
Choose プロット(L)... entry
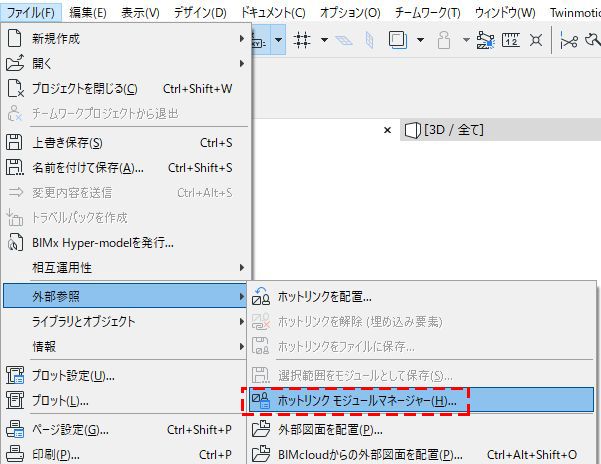[126, 400]
